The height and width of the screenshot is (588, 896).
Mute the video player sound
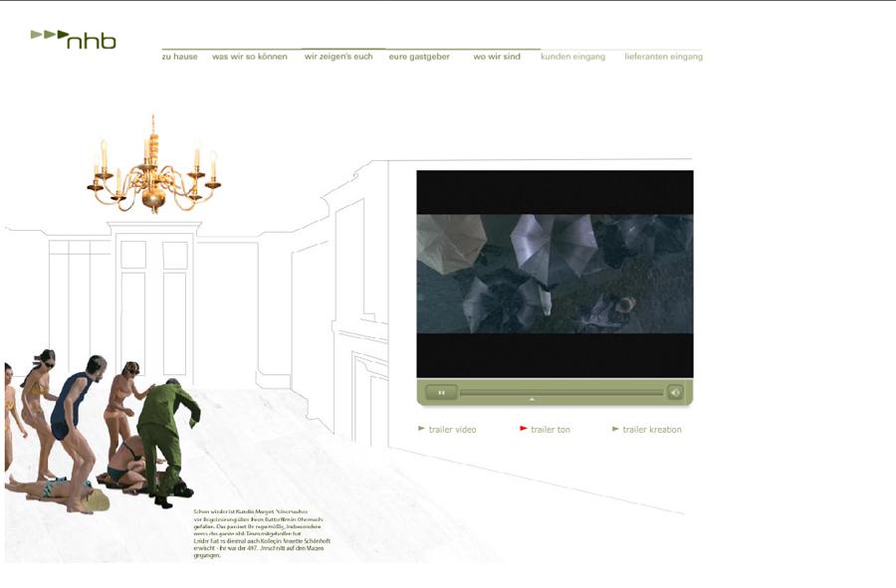(x=675, y=392)
